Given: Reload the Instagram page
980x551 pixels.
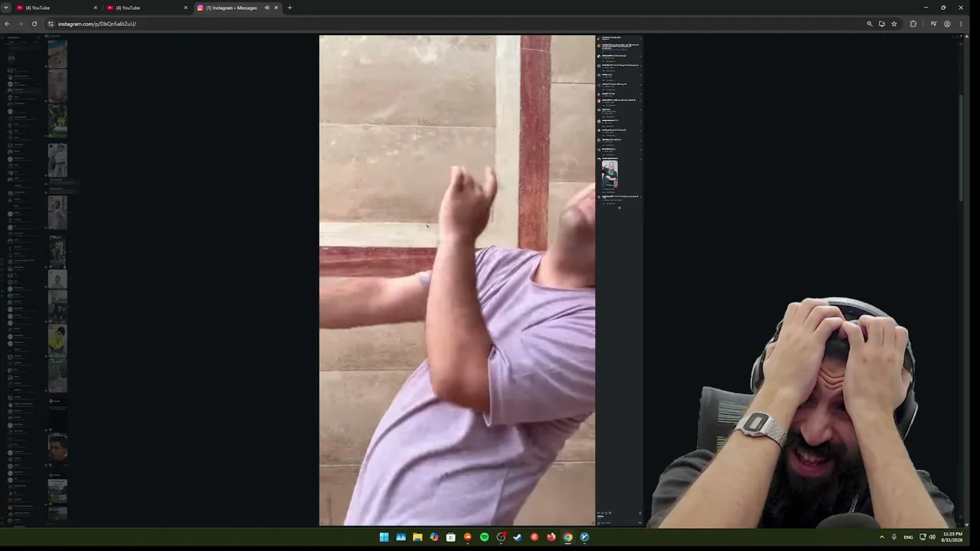Looking at the screenshot, I should 34,24.
